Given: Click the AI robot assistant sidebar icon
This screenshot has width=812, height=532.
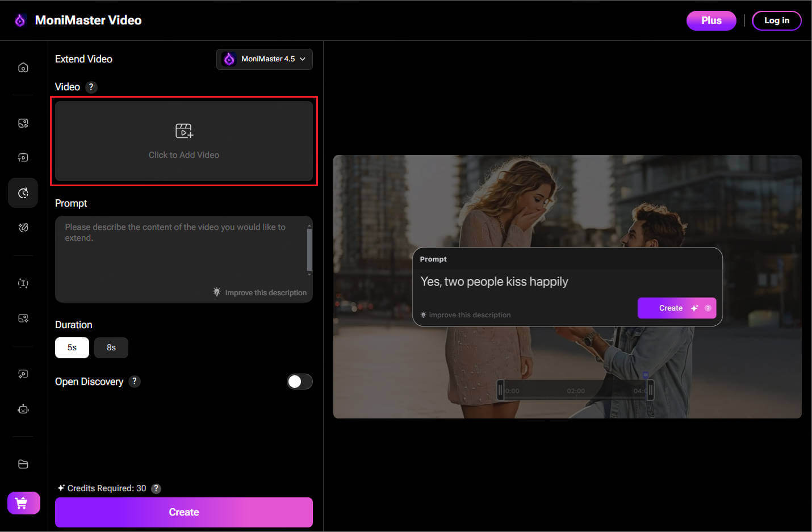Looking at the screenshot, I should (x=23, y=409).
